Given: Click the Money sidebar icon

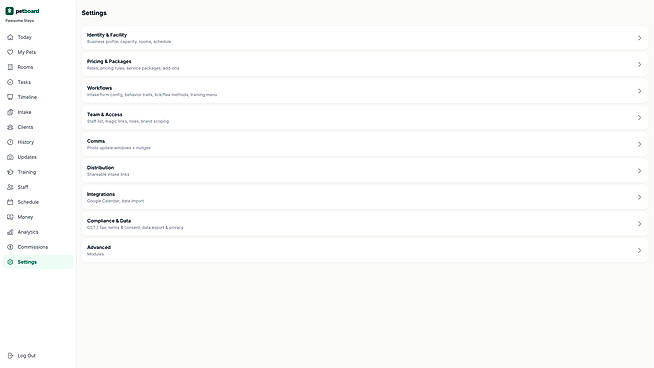Looking at the screenshot, I should coord(10,217).
